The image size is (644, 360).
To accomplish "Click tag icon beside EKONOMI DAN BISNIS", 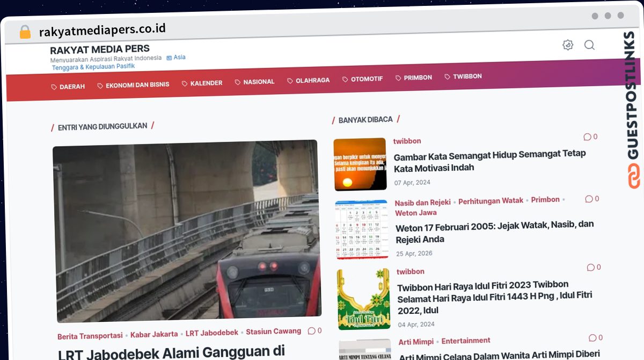I will point(100,85).
